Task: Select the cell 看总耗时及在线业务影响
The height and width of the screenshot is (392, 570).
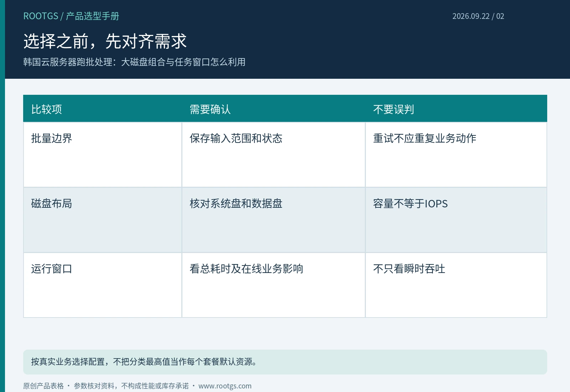Action: click(x=274, y=285)
